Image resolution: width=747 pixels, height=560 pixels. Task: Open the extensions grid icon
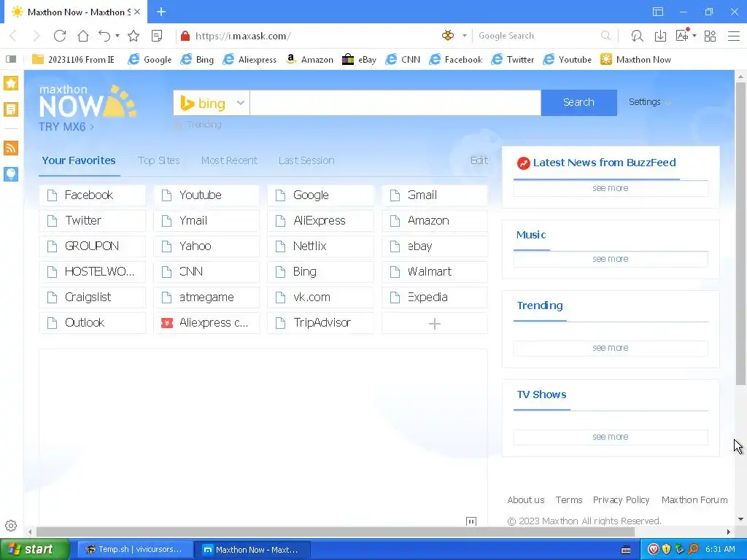pyautogui.click(x=710, y=36)
